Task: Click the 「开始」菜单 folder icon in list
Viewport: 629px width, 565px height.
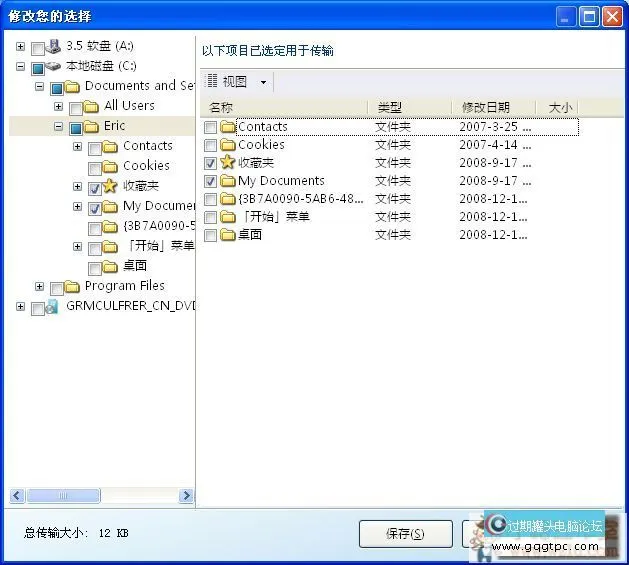Action: pyautogui.click(x=228, y=217)
